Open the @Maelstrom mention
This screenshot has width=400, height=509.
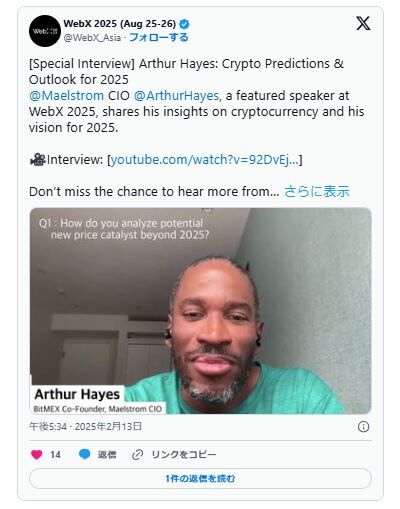click(x=66, y=96)
